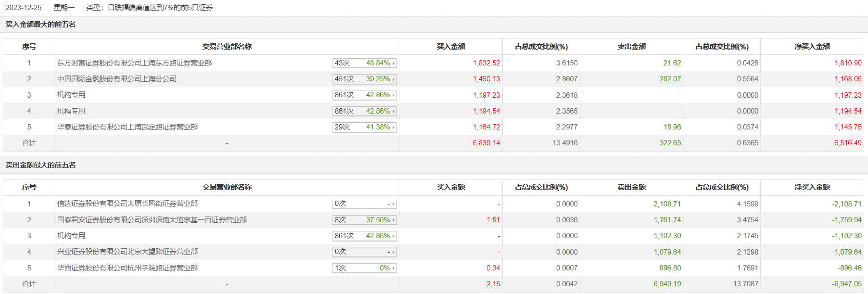Click the arrow icon beside 48.84%
The width and height of the screenshot is (868, 294).
[x=394, y=63]
